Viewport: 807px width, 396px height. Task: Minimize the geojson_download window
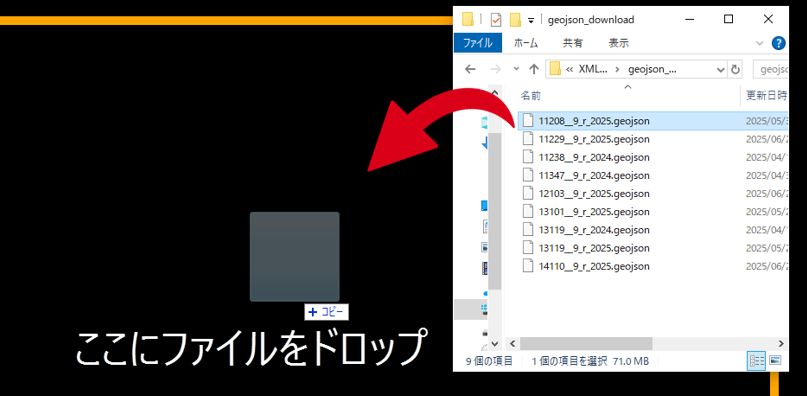(x=689, y=20)
